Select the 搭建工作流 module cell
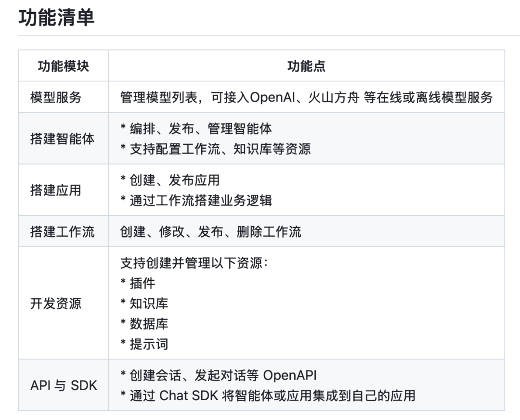 (63, 231)
